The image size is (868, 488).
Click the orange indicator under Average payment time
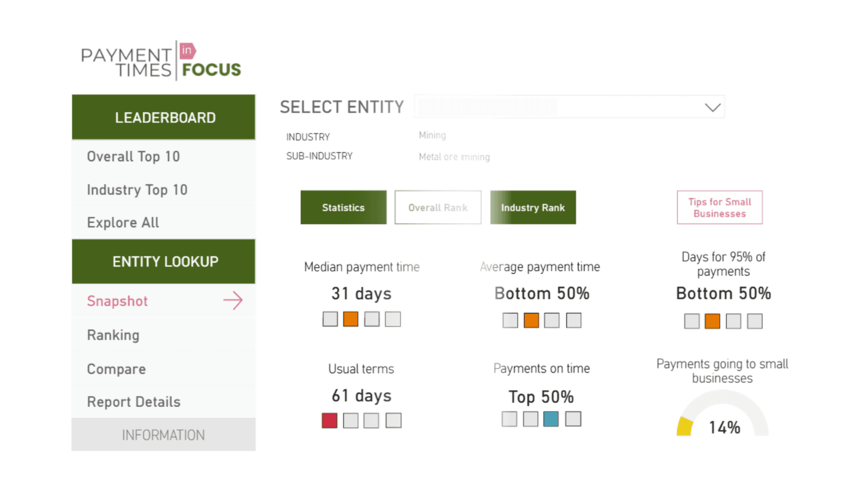(x=531, y=320)
